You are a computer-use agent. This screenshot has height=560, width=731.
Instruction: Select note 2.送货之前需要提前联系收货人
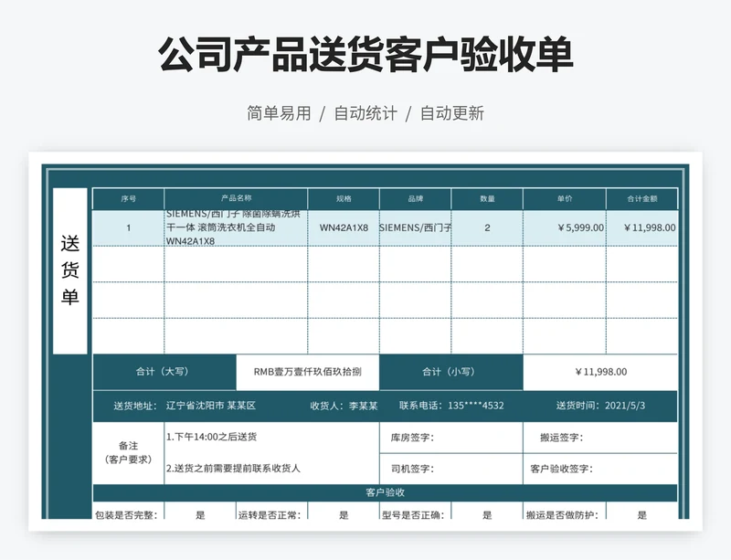tap(233, 469)
